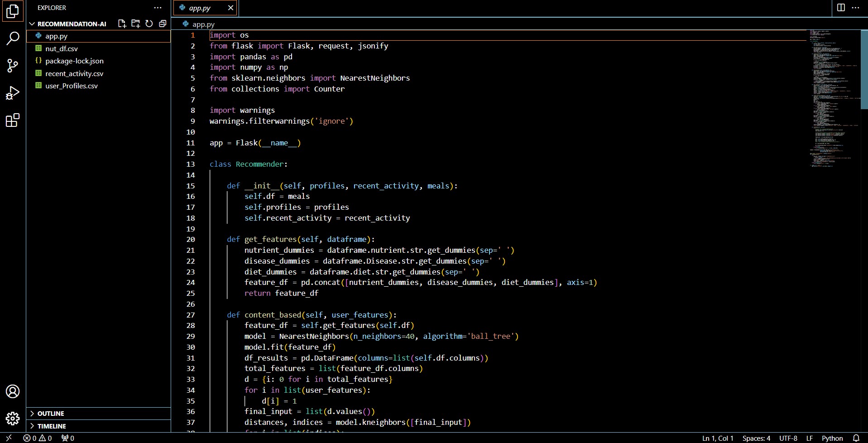Image resolution: width=868 pixels, height=443 pixels.
Task: Split the editor to the right
Action: coord(841,8)
